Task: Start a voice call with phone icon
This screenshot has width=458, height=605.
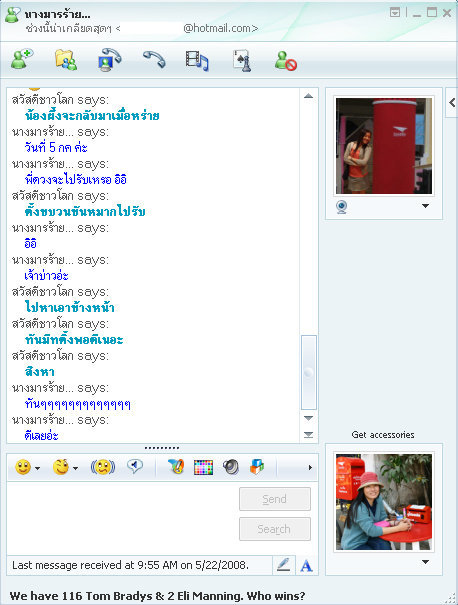Action: coord(154,59)
